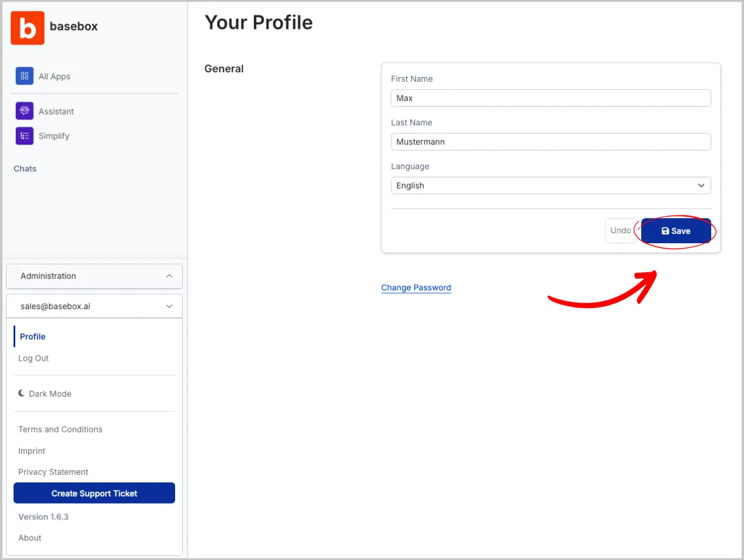Click the Simplify app icon
The image size is (744, 560).
click(x=25, y=136)
